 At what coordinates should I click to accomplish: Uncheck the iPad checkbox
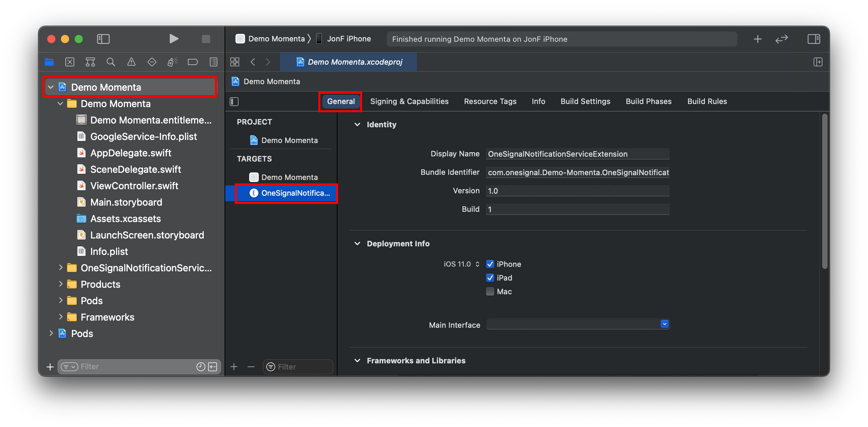click(x=490, y=278)
